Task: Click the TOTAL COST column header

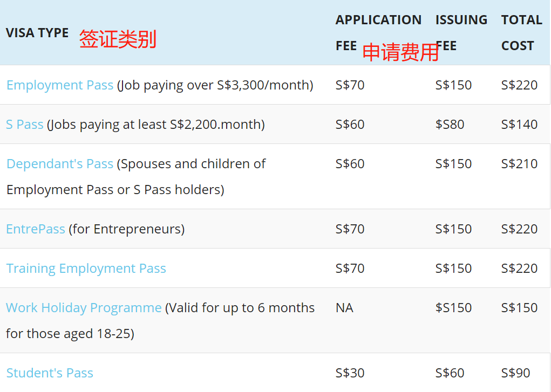Action: (521, 32)
